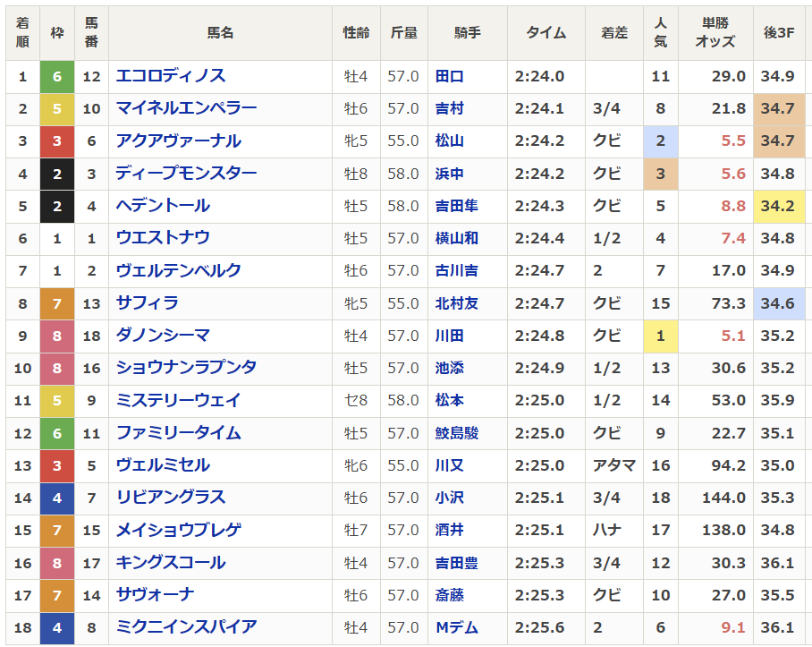Viewport: 812px width, 647px height.
Task: Click the horse name アクアヴァーナル
Action: [179, 140]
